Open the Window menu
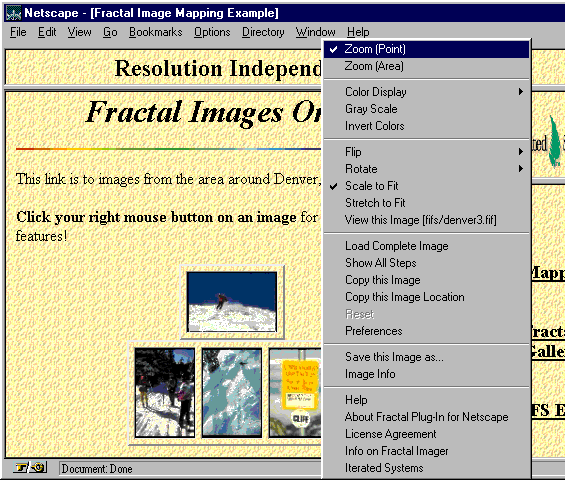This screenshot has height=480, width=565. tap(316, 32)
